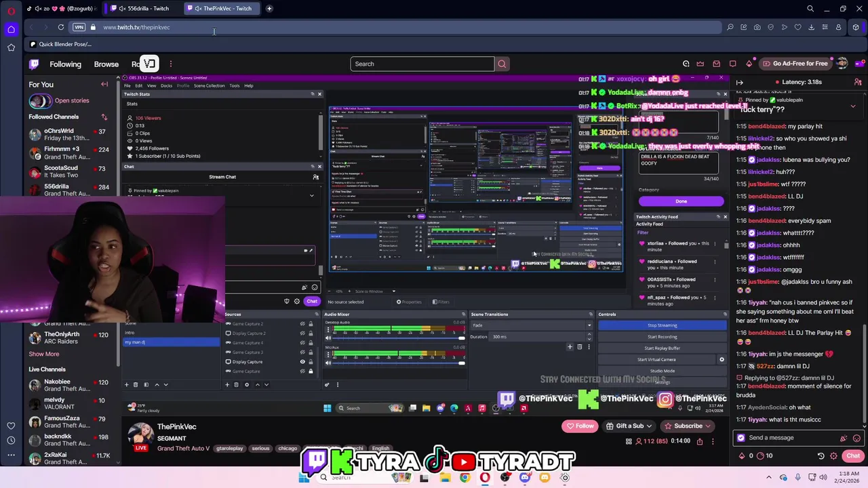Image resolution: width=868 pixels, height=488 pixels.
Task: Sort followed channels with arrows icon
Action: [x=104, y=117]
